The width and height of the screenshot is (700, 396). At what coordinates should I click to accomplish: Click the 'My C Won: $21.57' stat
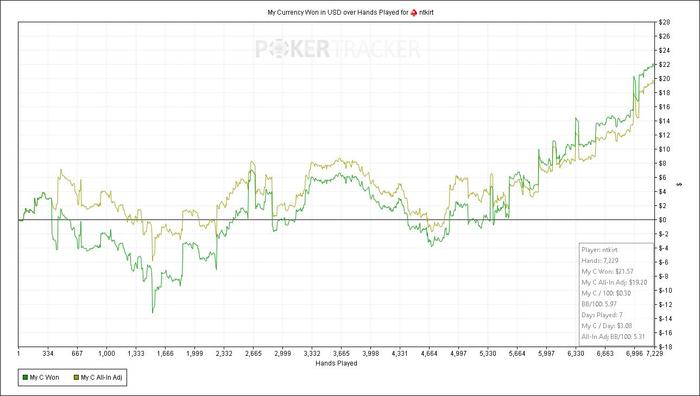click(x=607, y=271)
